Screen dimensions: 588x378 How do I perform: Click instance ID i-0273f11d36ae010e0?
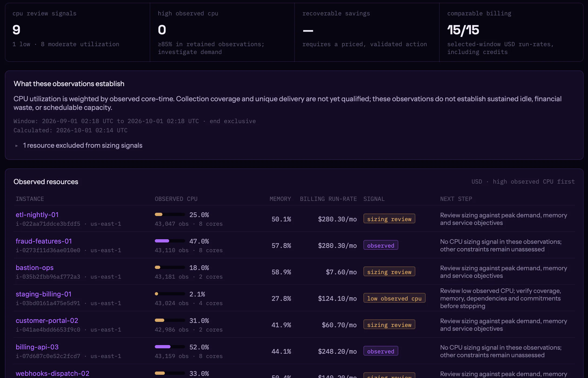[x=48, y=250]
